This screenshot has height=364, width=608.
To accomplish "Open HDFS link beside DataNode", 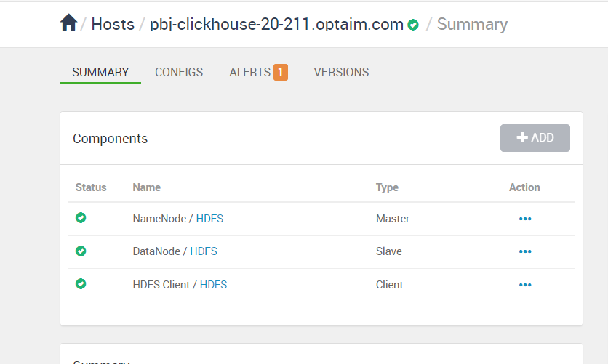I will pos(204,251).
